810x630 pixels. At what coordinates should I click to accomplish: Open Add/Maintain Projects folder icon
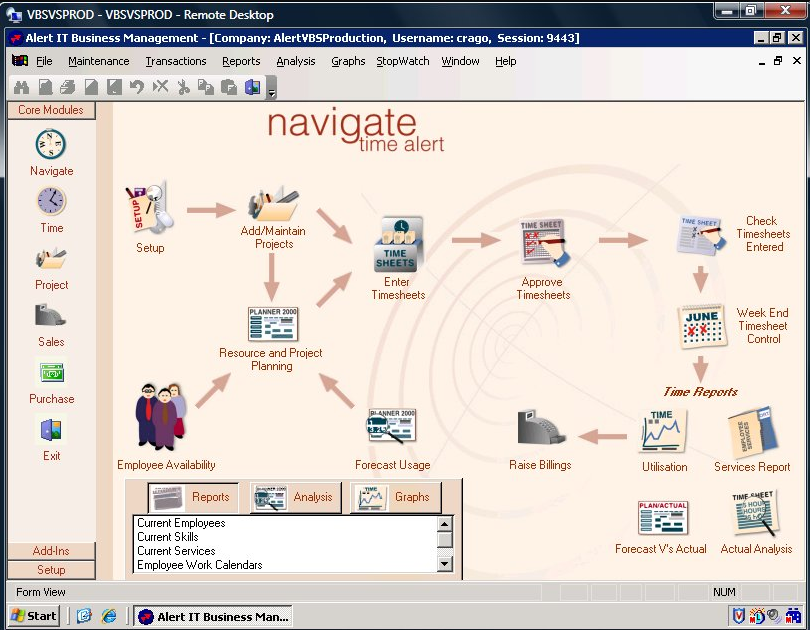[273, 203]
